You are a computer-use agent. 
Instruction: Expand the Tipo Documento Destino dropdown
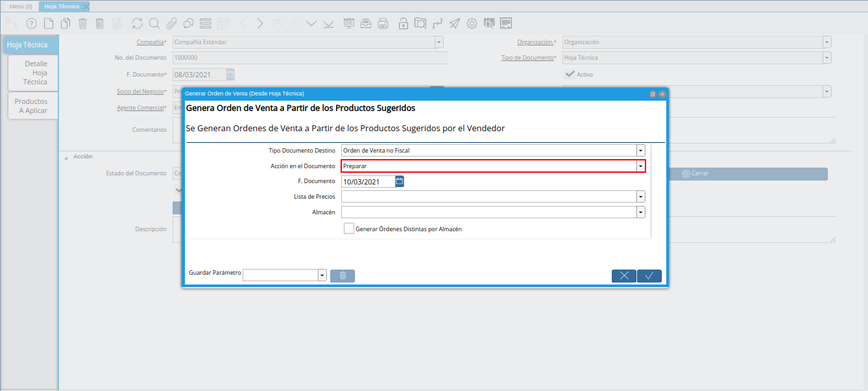pos(640,151)
